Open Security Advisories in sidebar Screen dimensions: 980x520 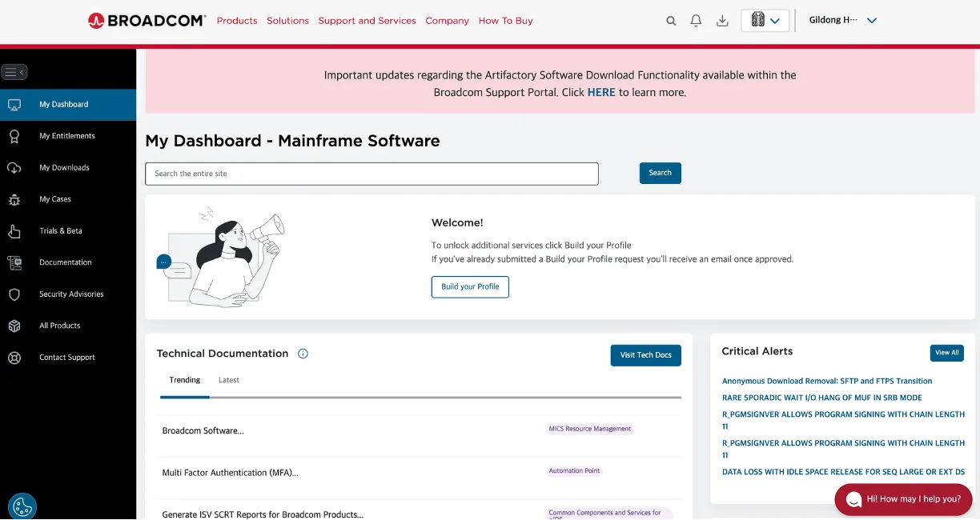[x=71, y=294]
